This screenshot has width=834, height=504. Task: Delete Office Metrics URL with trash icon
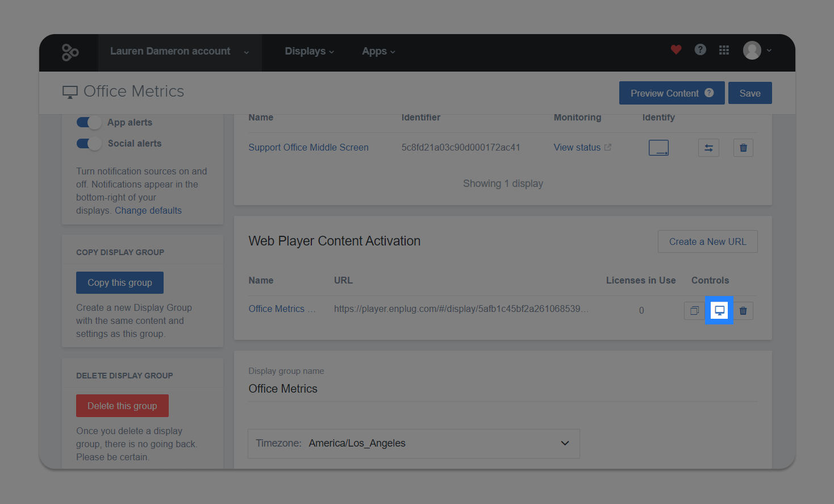tap(743, 310)
